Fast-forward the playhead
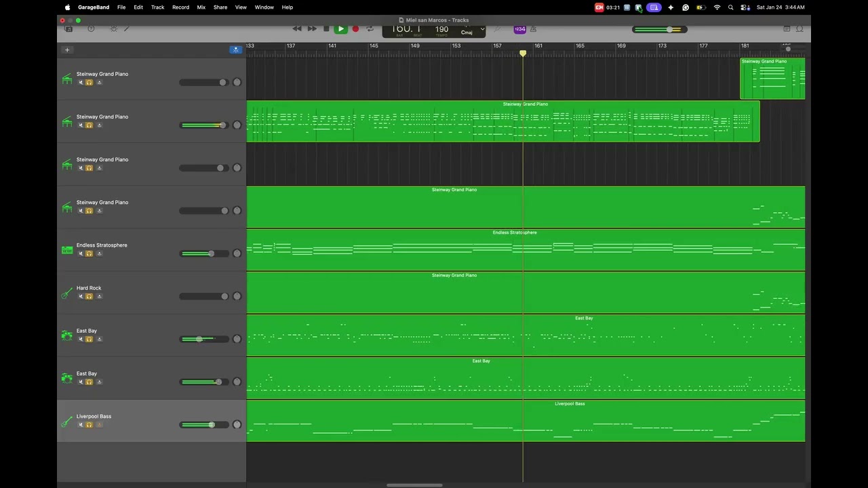Viewport: 868px width, 488px height. (x=312, y=29)
